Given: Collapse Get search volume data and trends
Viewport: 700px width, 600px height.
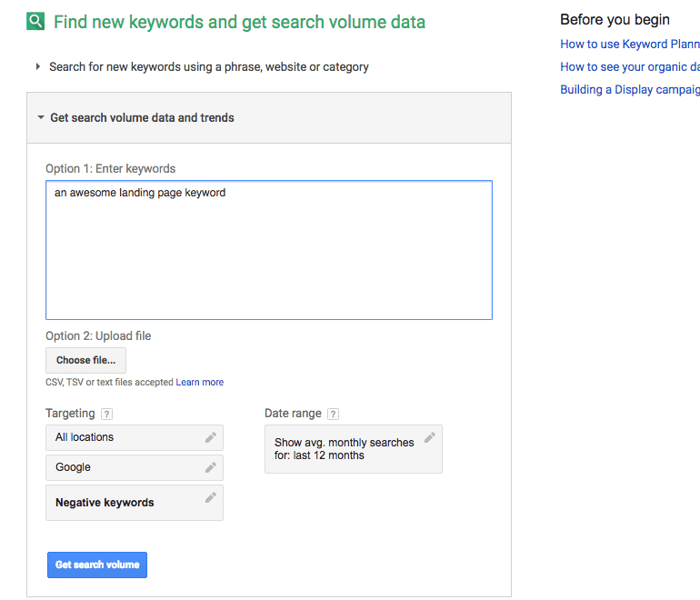Looking at the screenshot, I should (141, 117).
